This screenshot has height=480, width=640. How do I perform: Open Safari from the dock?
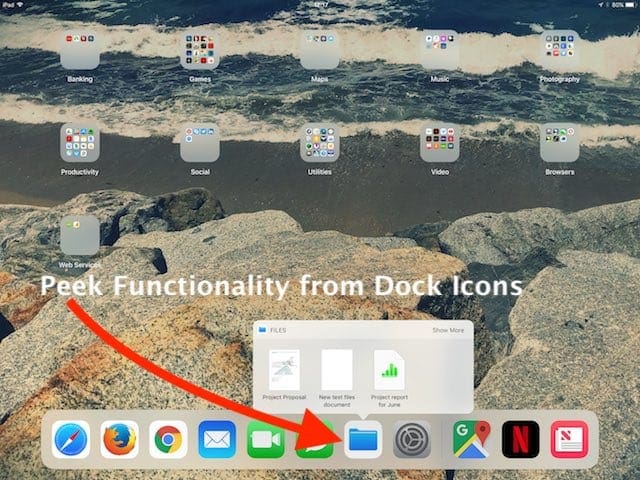72,439
